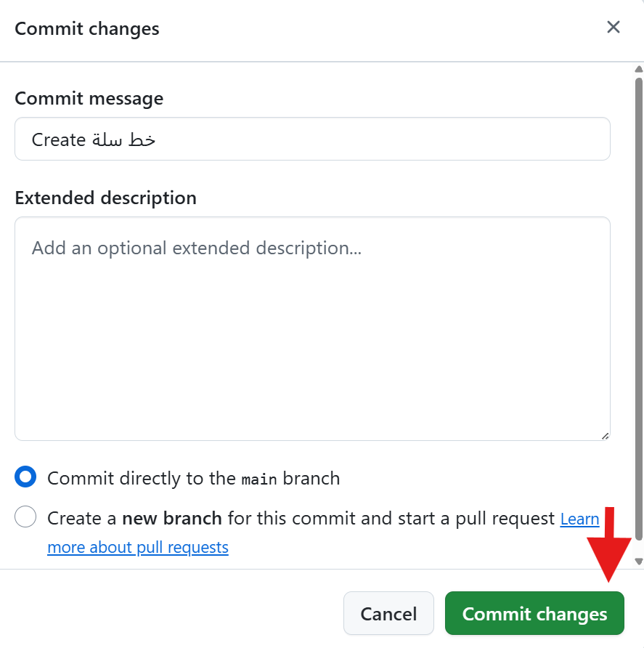
Task: Open 'Learn more about pull requests' link
Action: (138, 547)
